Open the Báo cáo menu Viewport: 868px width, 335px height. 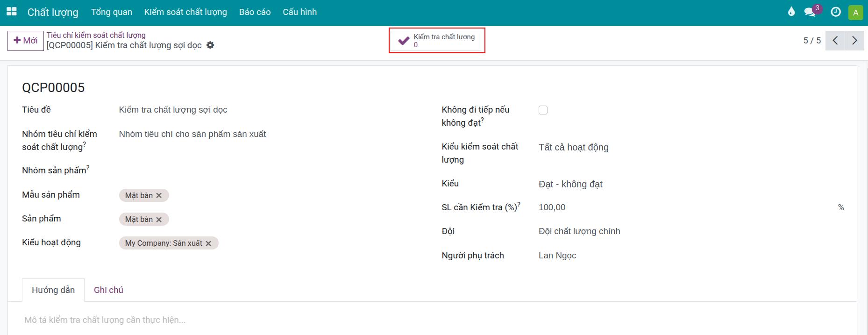255,12
